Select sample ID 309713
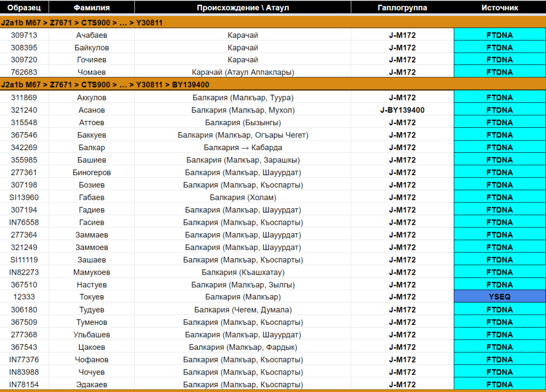This screenshot has height=392, width=546. (x=24, y=35)
